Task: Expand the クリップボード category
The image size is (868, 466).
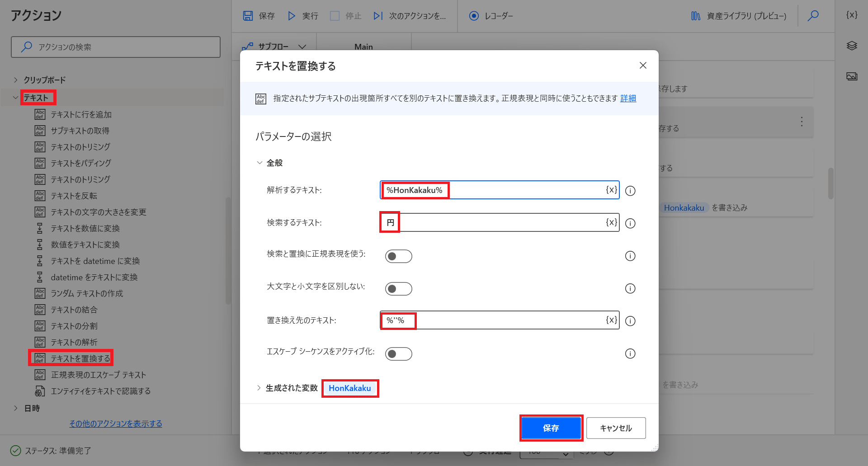Action: (16, 80)
